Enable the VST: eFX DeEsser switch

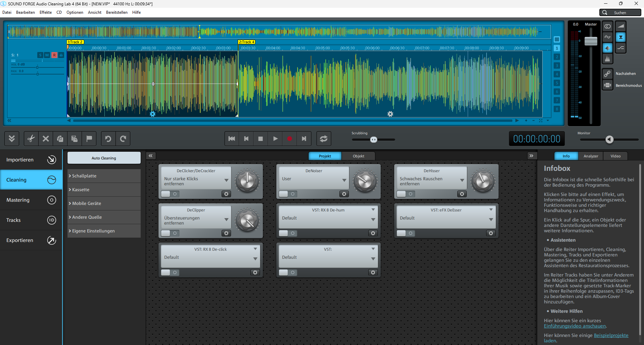(x=406, y=233)
